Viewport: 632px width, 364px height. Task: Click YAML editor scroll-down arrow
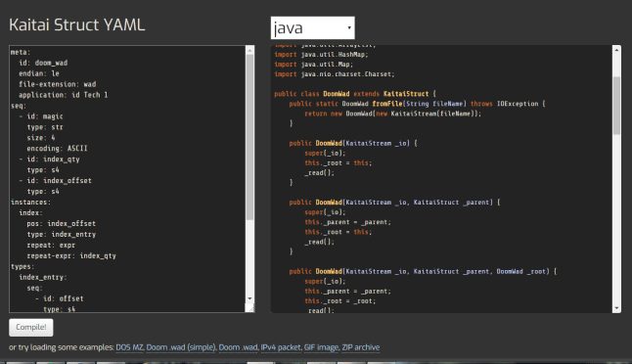[249, 298]
